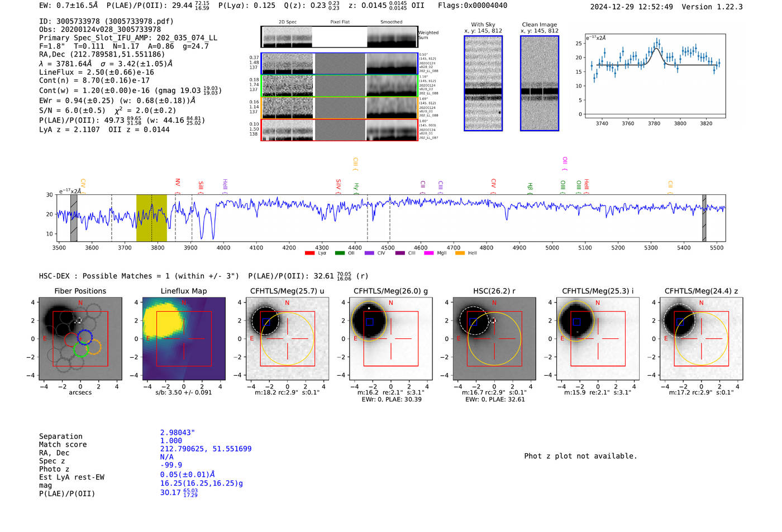Click the dark purple CIII legend swatch
782x532 pixels.
[400, 253]
